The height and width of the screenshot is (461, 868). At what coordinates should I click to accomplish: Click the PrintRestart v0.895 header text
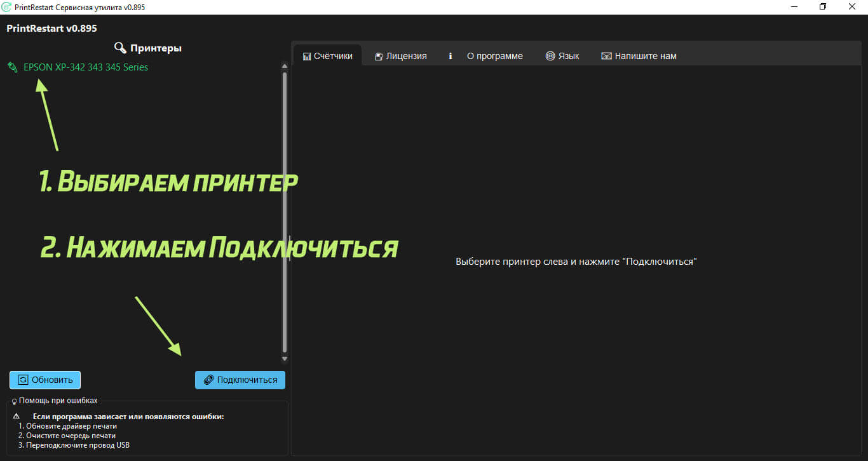tap(52, 28)
